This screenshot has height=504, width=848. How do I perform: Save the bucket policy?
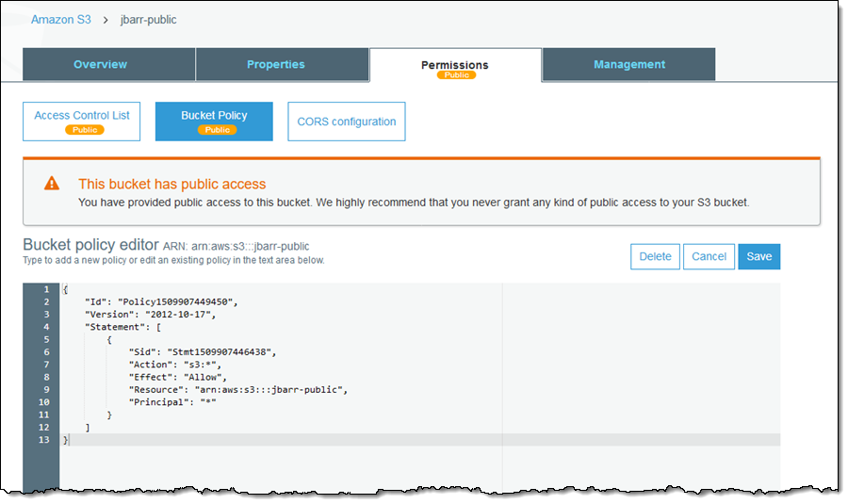click(x=758, y=256)
